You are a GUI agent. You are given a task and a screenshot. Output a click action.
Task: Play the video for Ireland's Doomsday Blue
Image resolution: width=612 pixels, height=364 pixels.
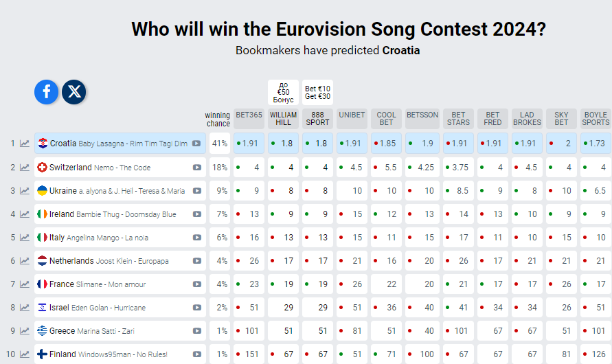(197, 214)
